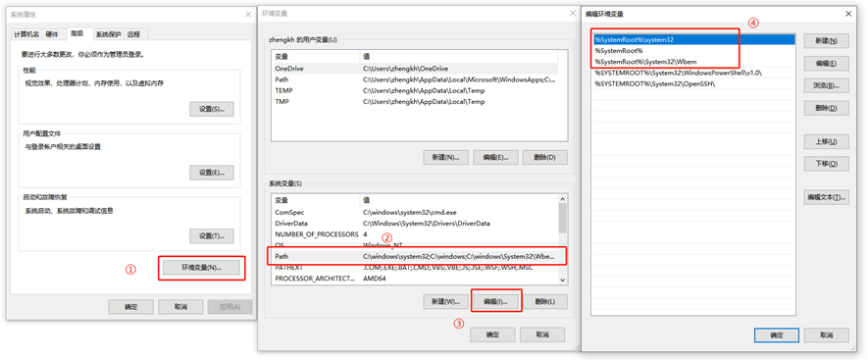Select the System32\OpenSSH path entry
The height and width of the screenshot is (360, 868).
coord(693,83)
